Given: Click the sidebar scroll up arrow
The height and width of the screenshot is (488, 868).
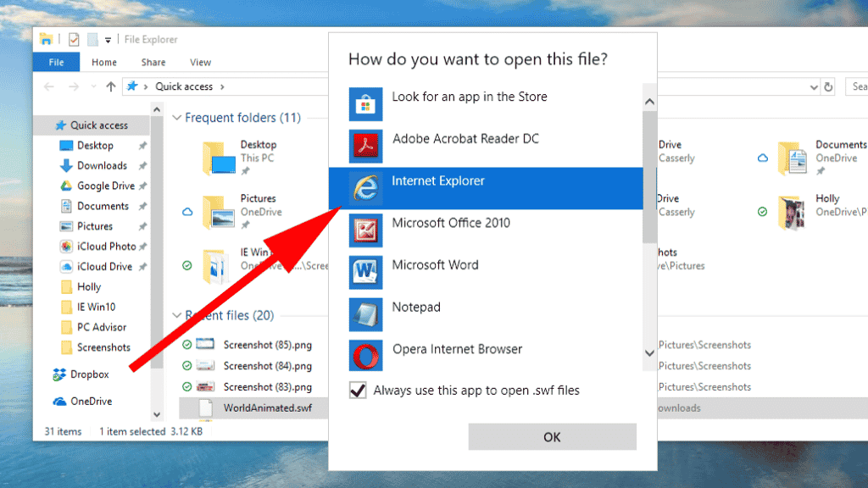Looking at the screenshot, I should (157, 109).
